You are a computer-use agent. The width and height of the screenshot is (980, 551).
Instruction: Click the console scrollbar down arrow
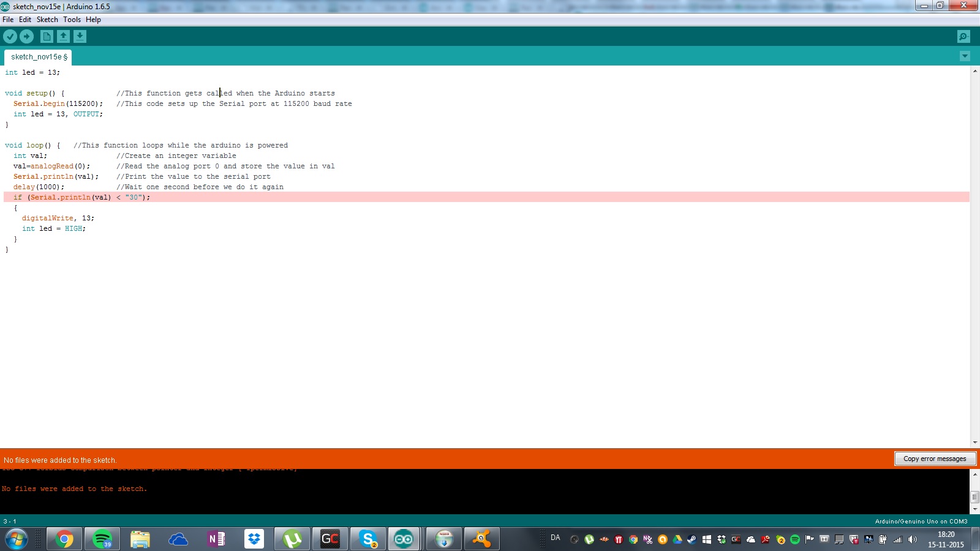pos(974,509)
